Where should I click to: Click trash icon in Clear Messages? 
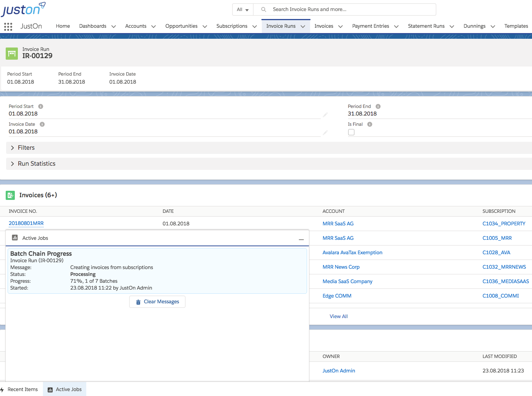click(x=138, y=302)
